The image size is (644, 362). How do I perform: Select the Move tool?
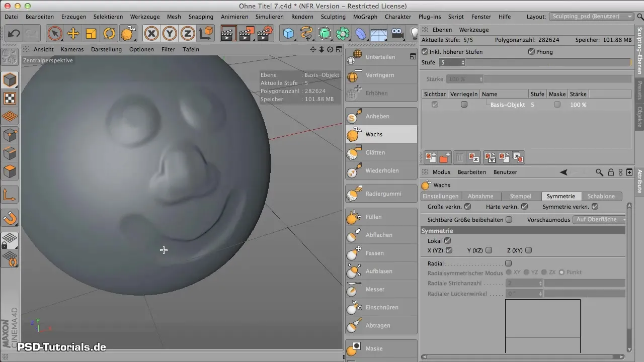(x=73, y=34)
